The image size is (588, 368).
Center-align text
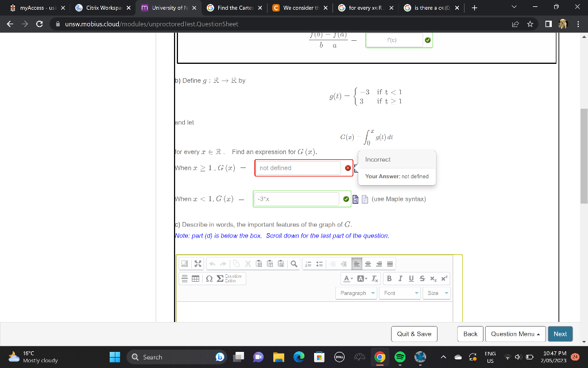click(x=368, y=264)
